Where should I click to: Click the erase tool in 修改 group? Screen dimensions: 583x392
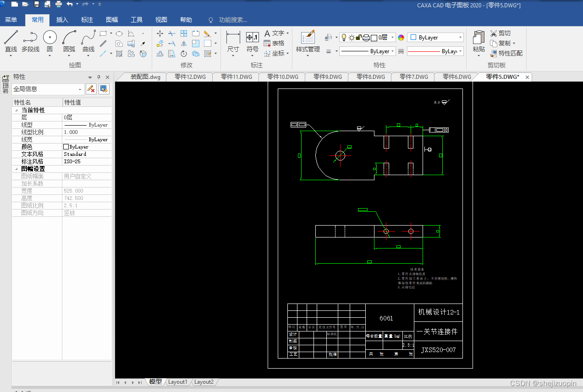[207, 33]
